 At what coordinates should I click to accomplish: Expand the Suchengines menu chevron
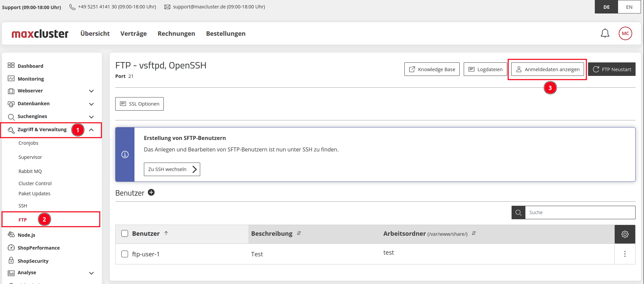coord(91,117)
